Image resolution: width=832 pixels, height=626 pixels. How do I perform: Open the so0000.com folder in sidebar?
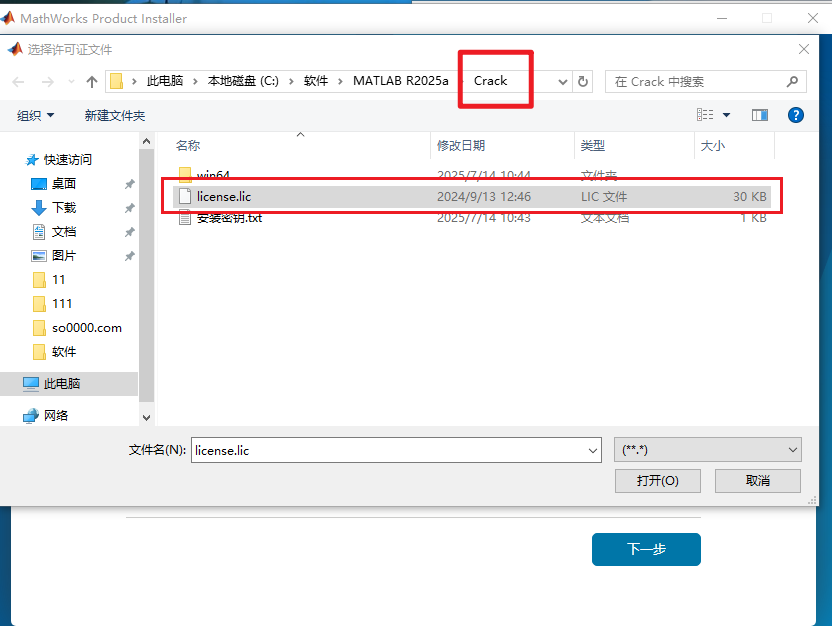pos(87,328)
